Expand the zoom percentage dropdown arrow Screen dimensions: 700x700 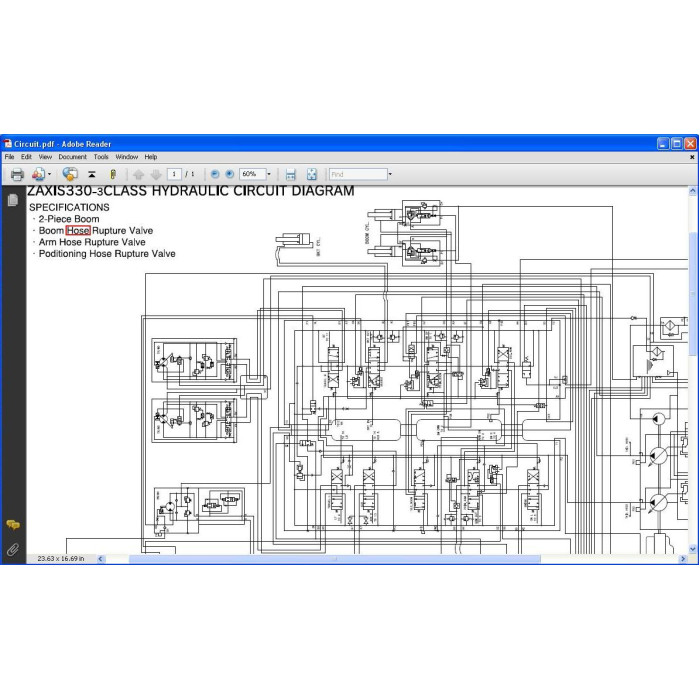(269, 174)
